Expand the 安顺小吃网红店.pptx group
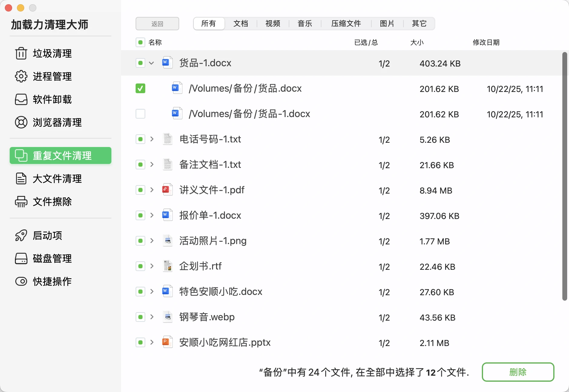The image size is (569, 392). (152, 342)
